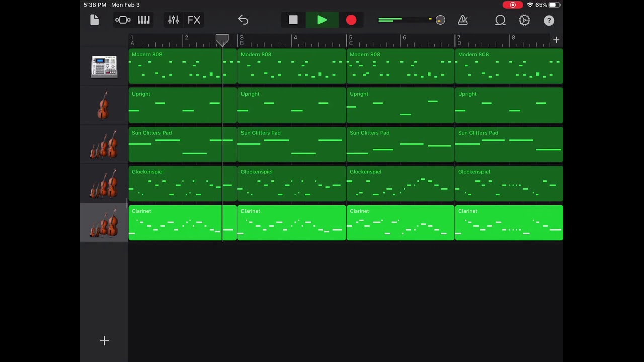Select Clarinet region at bar 7
This screenshot has width=644, height=362.
click(509, 223)
